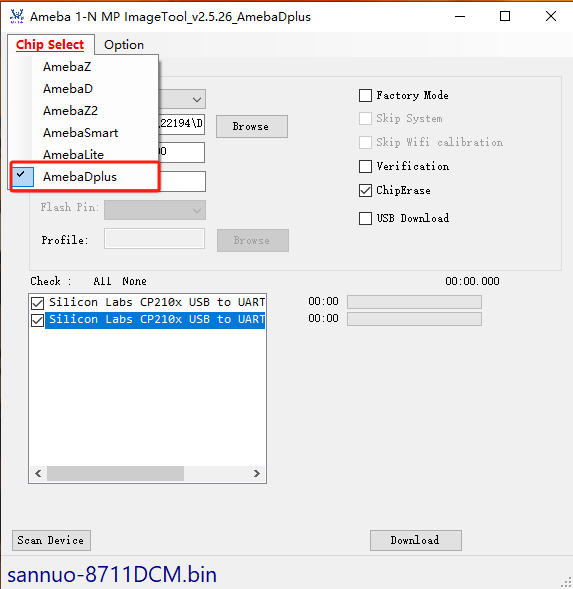
Task: Click the left scroll arrow of device list
Action: [38, 473]
